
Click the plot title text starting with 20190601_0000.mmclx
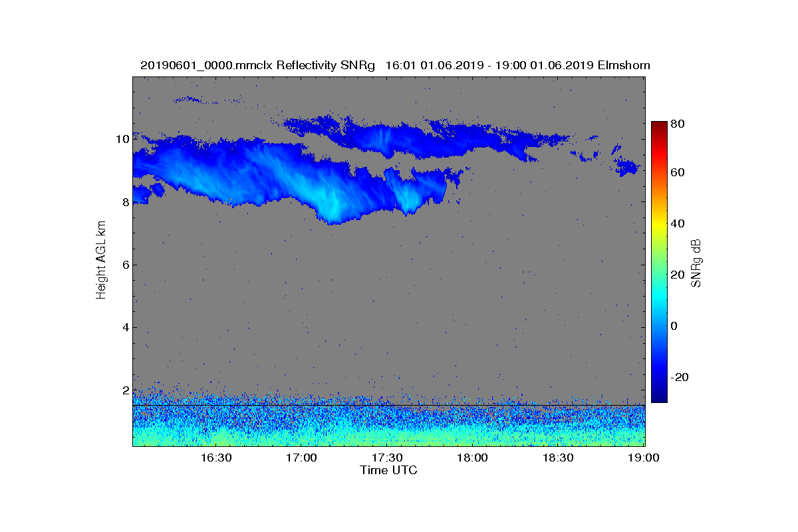(x=395, y=66)
